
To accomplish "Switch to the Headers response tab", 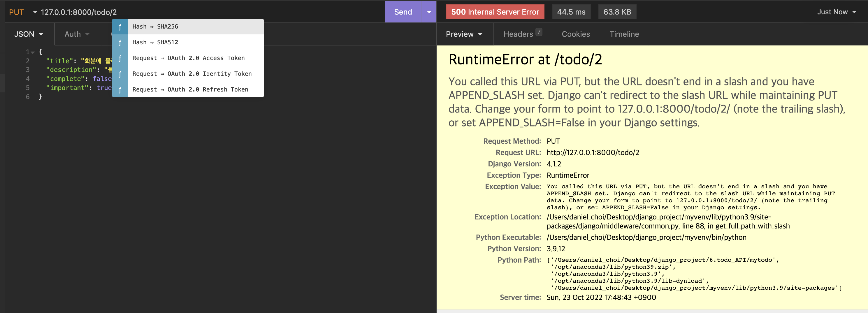I will tap(522, 34).
